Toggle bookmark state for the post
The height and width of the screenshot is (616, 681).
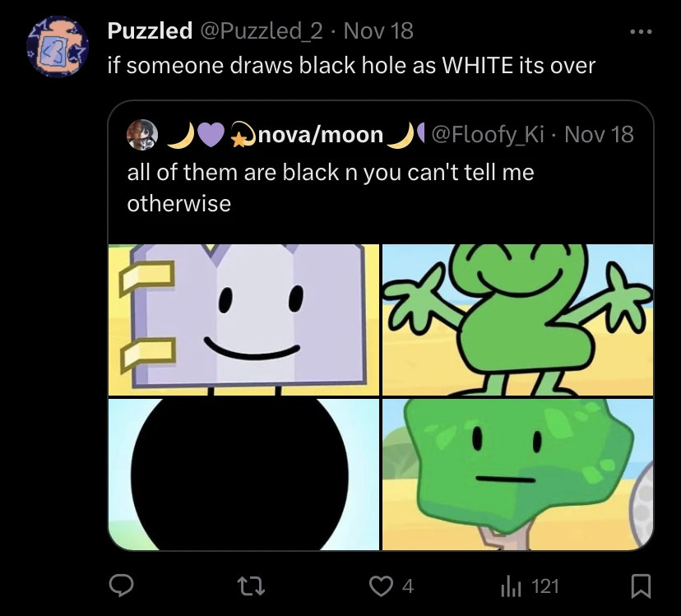click(x=642, y=586)
